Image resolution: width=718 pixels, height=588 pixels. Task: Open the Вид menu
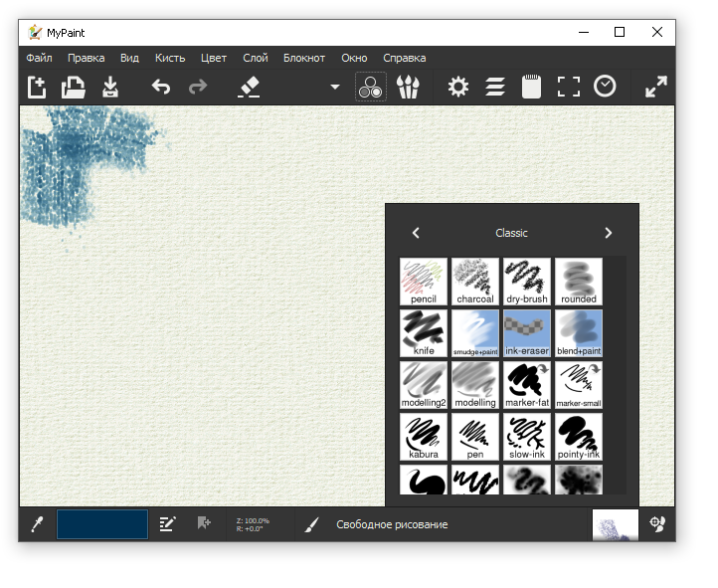point(129,58)
